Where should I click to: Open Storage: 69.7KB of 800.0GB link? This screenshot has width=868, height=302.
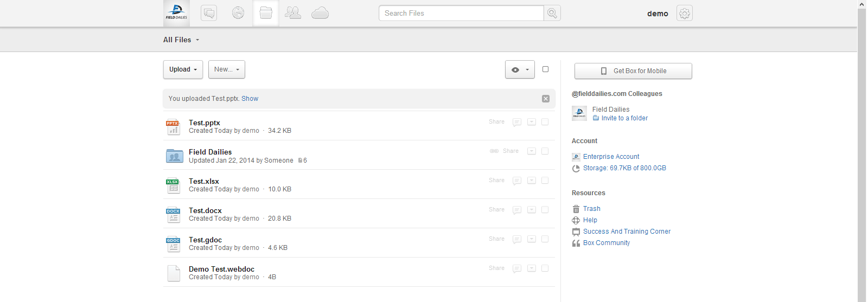pos(624,168)
